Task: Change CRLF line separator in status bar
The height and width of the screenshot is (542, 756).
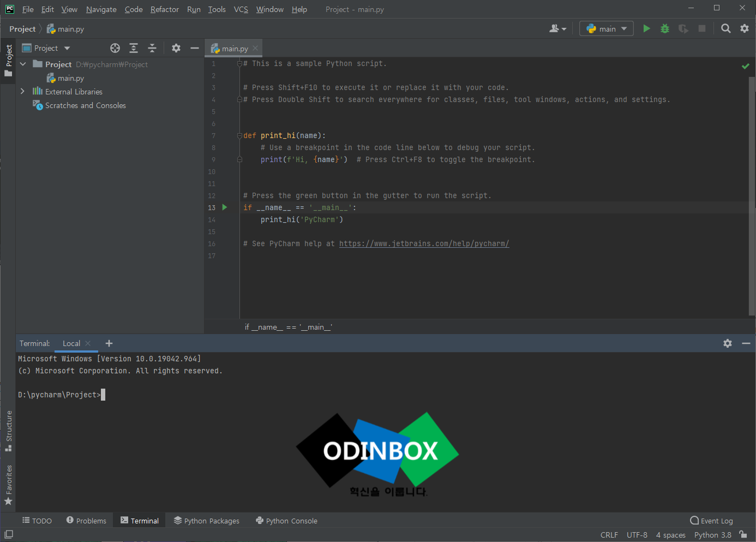Action: [609, 535]
